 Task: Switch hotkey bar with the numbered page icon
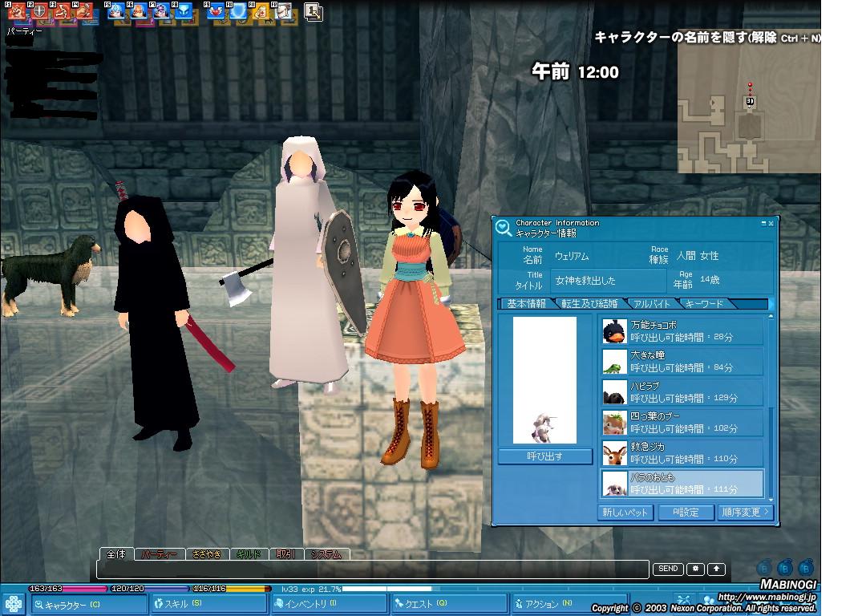pyautogui.click(x=312, y=11)
